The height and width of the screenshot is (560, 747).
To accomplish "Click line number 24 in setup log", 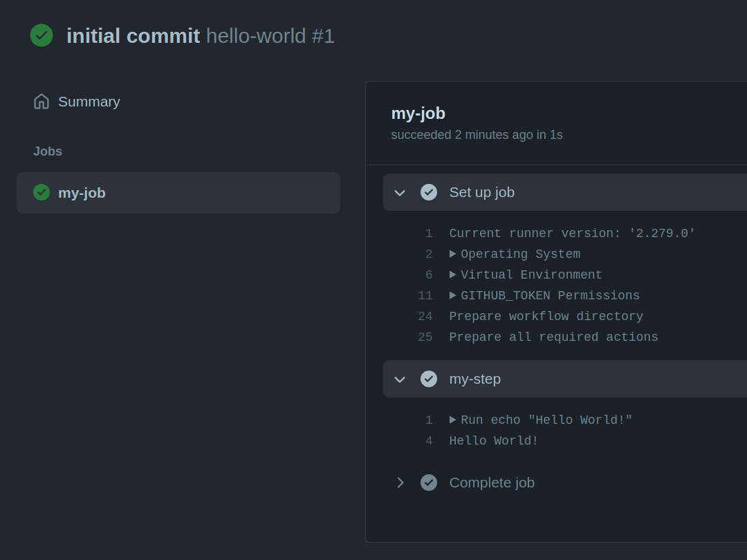I will (425, 316).
